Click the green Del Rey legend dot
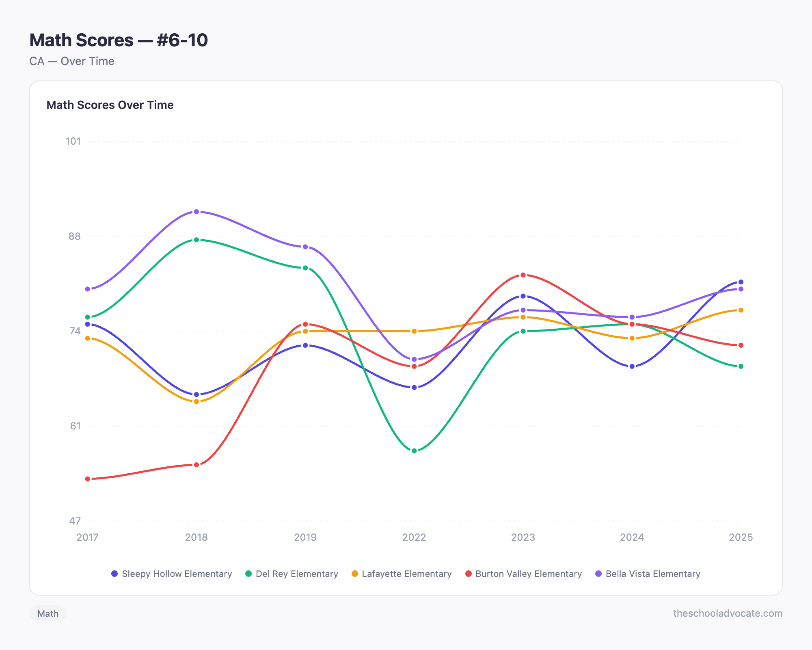This screenshot has width=812, height=650. coord(248,574)
